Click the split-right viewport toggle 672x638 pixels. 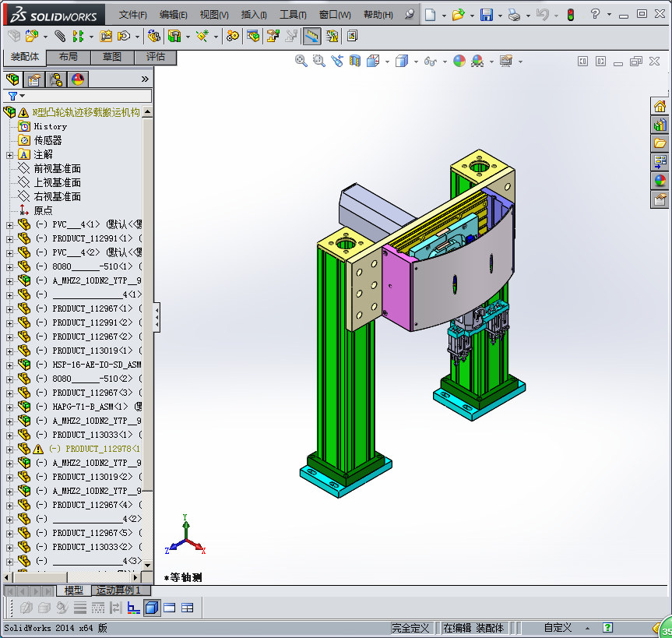[601, 62]
